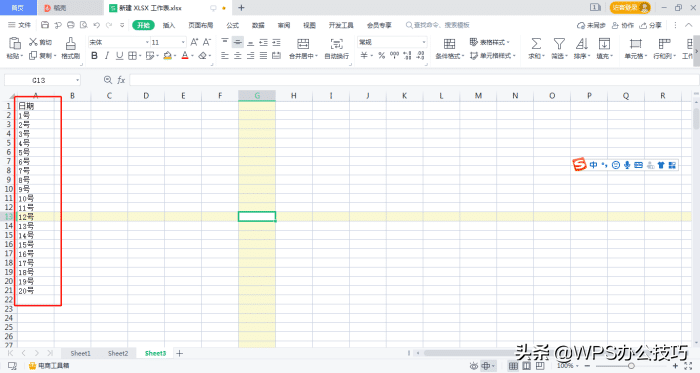
Task: Click the Collaborate (协作) button
Action: pyautogui.click(x=623, y=25)
